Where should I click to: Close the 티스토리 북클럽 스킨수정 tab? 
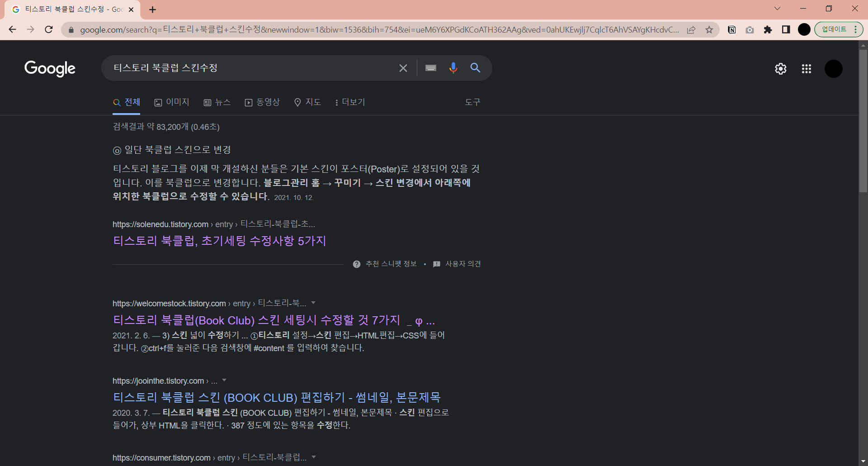tap(131, 10)
